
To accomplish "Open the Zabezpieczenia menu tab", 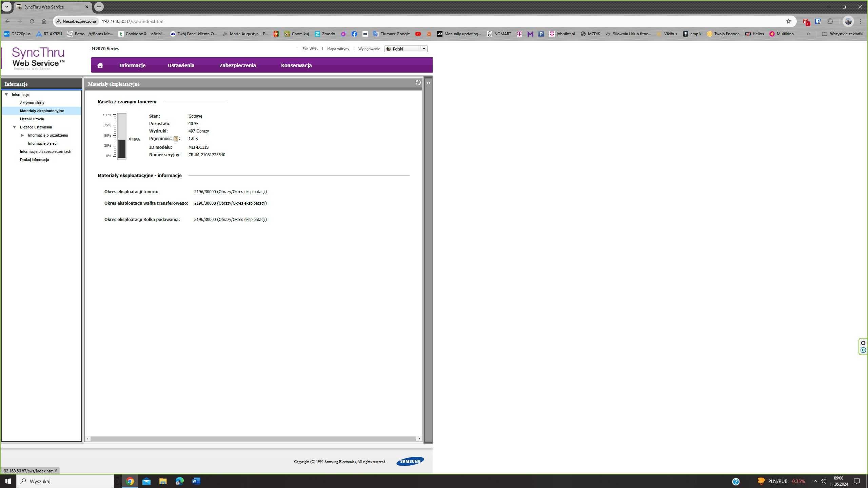I will click(238, 65).
